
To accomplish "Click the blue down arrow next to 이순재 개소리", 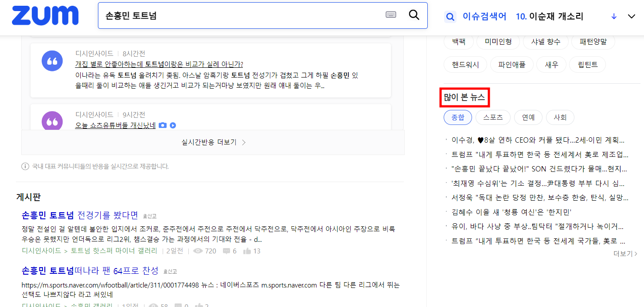I will click(614, 16).
